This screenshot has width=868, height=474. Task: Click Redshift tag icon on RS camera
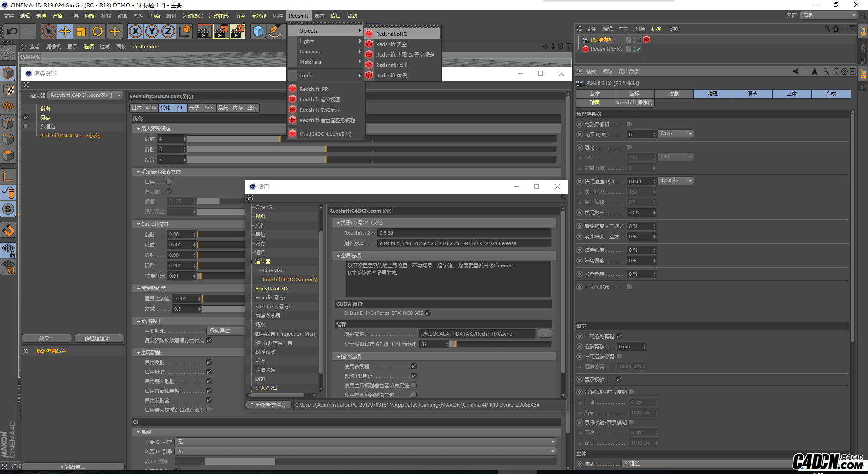(646, 39)
